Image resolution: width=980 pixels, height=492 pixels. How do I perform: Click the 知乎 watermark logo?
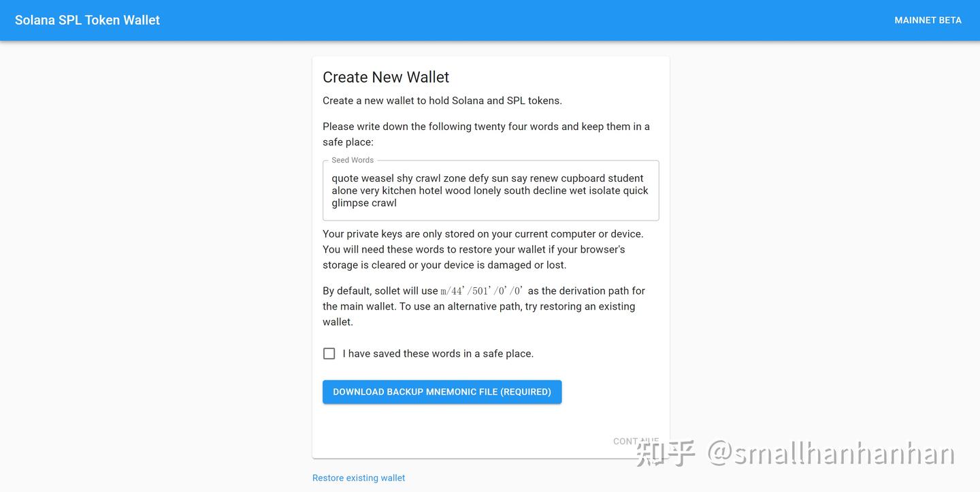[x=666, y=453]
